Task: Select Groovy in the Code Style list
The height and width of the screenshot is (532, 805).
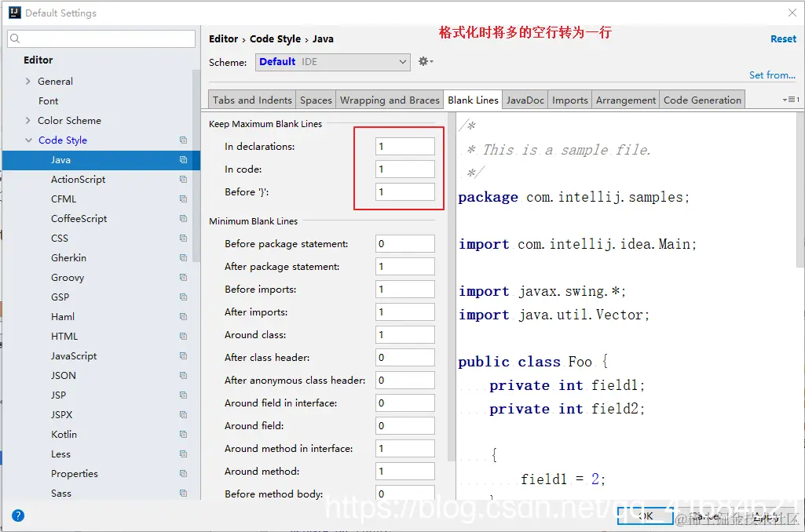Action: coord(68,277)
